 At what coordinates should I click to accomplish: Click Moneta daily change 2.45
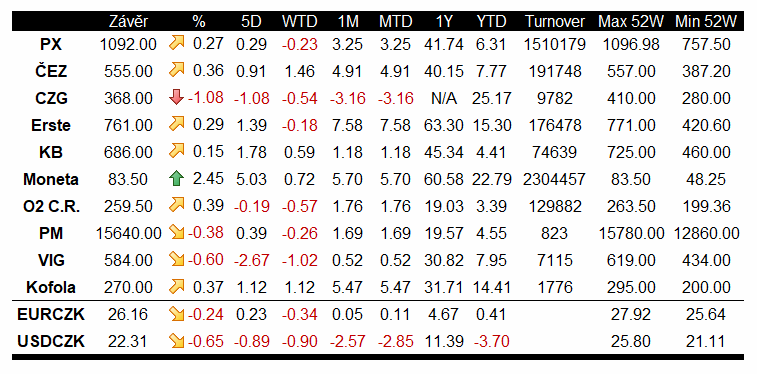click(208, 179)
